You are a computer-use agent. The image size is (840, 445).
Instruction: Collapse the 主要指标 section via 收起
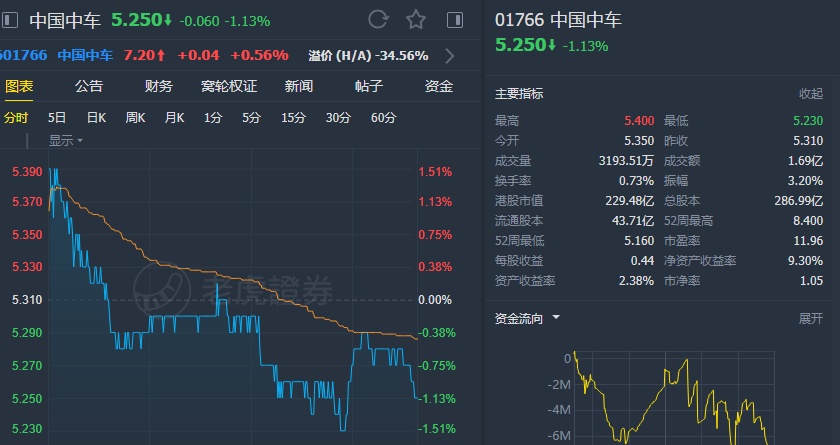810,94
